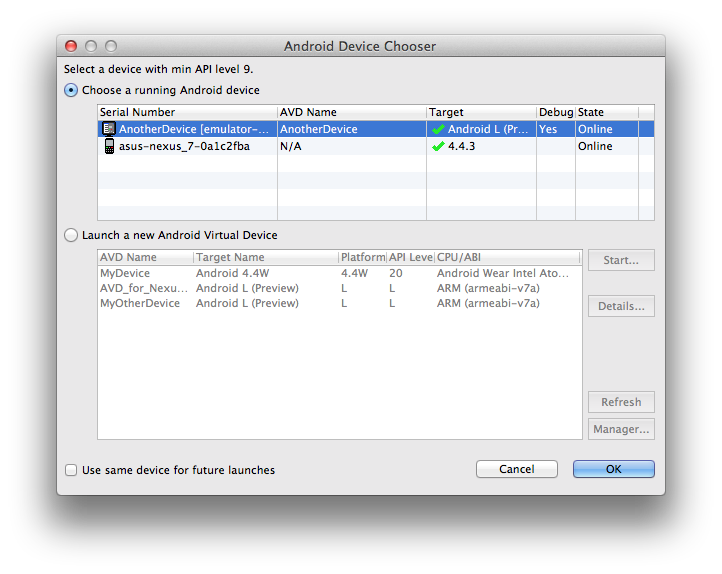
Task: Select MyOtherDevice virtual device row
Action: (340, 303)
